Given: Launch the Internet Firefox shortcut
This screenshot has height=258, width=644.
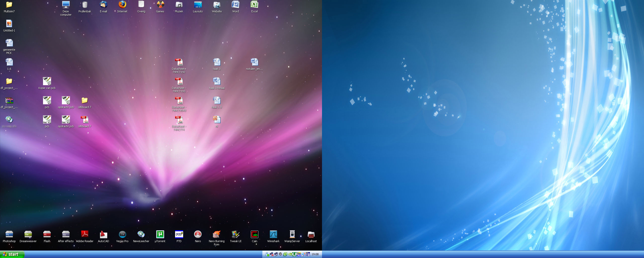Looking at the screenshot, I should [122, 7].
